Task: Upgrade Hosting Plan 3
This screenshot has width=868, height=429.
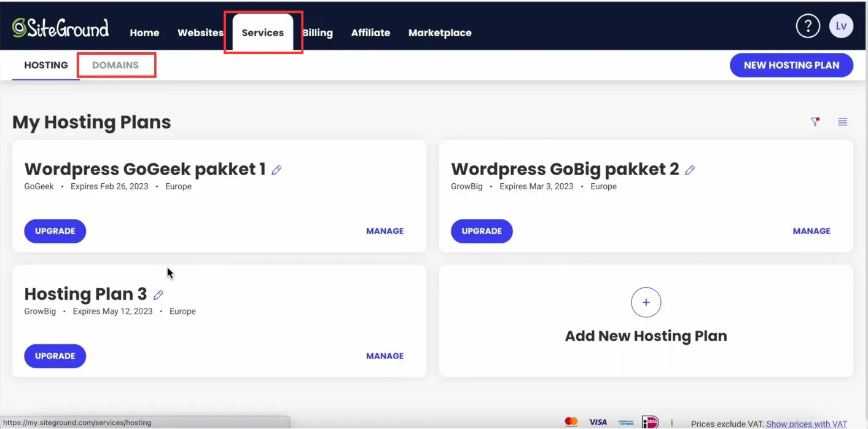Action: click(55, 356)
